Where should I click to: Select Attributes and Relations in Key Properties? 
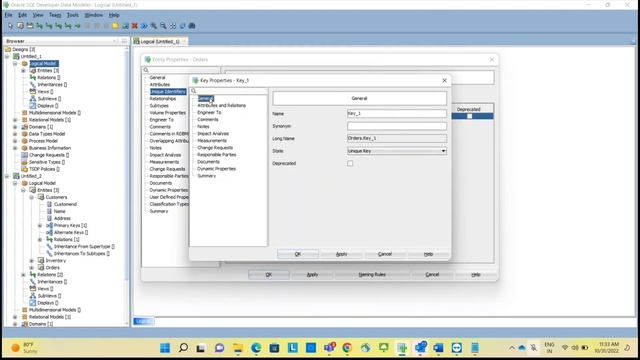(x=222, y=105)
